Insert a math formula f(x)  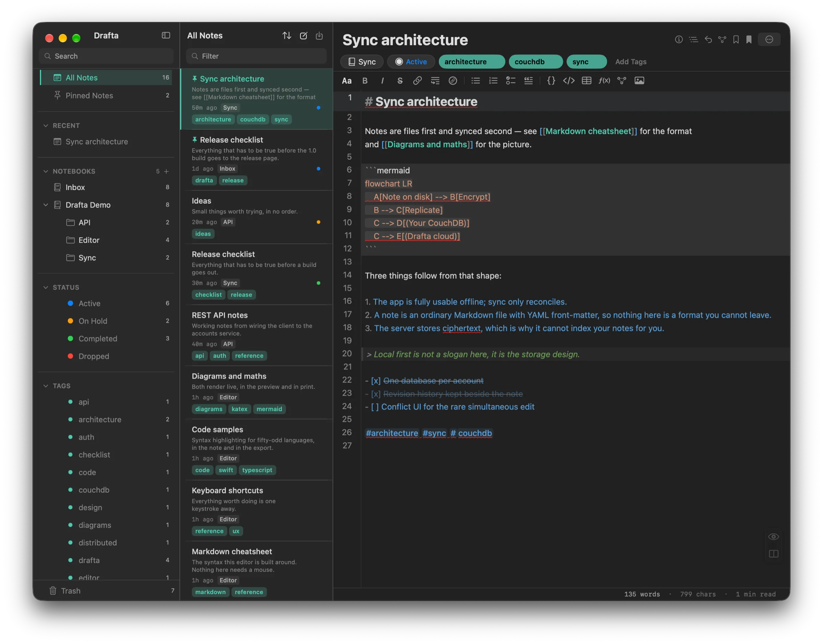click(604, 81)
